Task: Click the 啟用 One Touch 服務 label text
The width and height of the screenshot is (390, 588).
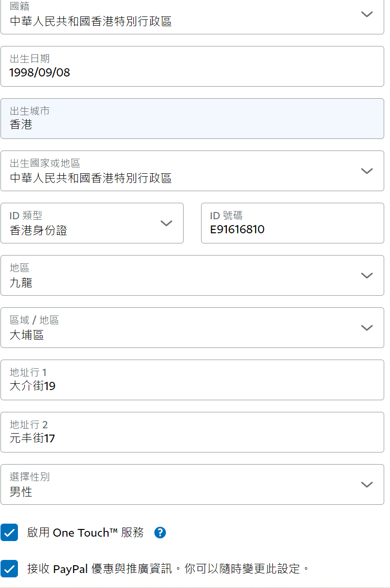Action: (x=85, y=533)
